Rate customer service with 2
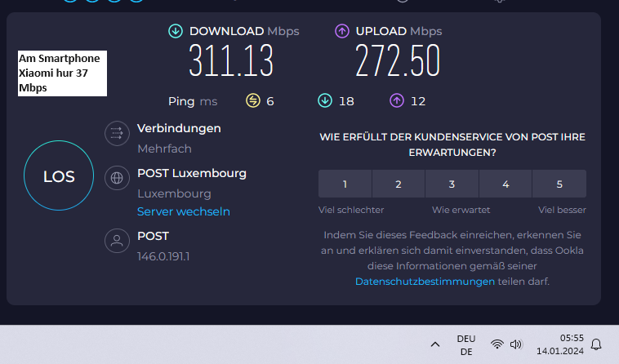This screenshot has height=364, width=619. 399,184
